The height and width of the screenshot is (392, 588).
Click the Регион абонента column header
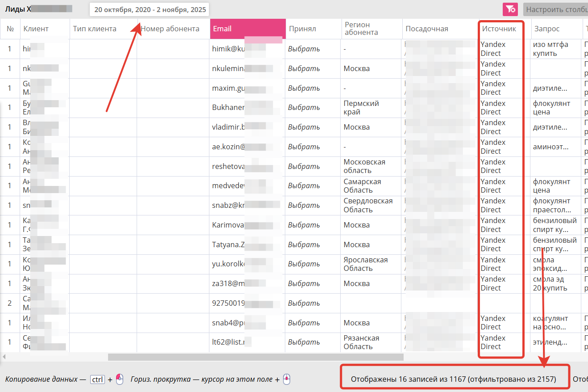pos(371,29)
